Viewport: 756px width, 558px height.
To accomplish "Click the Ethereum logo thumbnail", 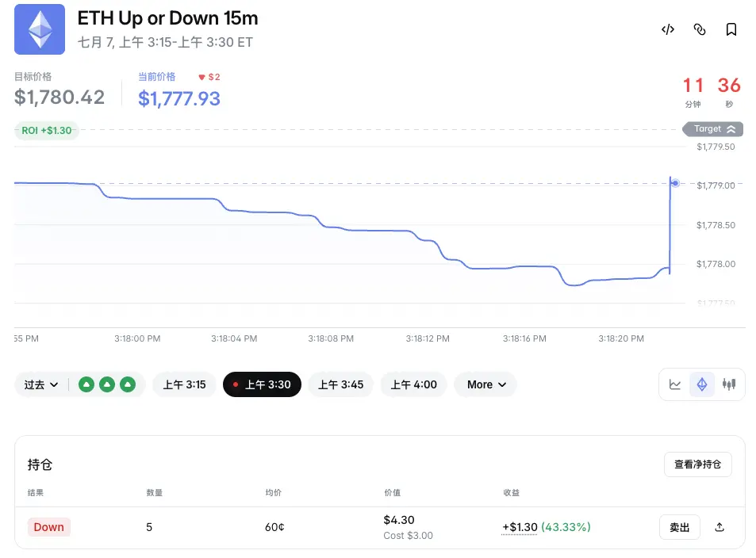I will tap(40, 29).
